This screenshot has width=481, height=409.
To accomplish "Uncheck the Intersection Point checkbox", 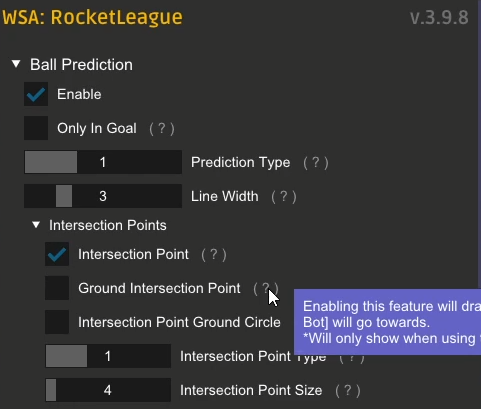I will point(57,254).
